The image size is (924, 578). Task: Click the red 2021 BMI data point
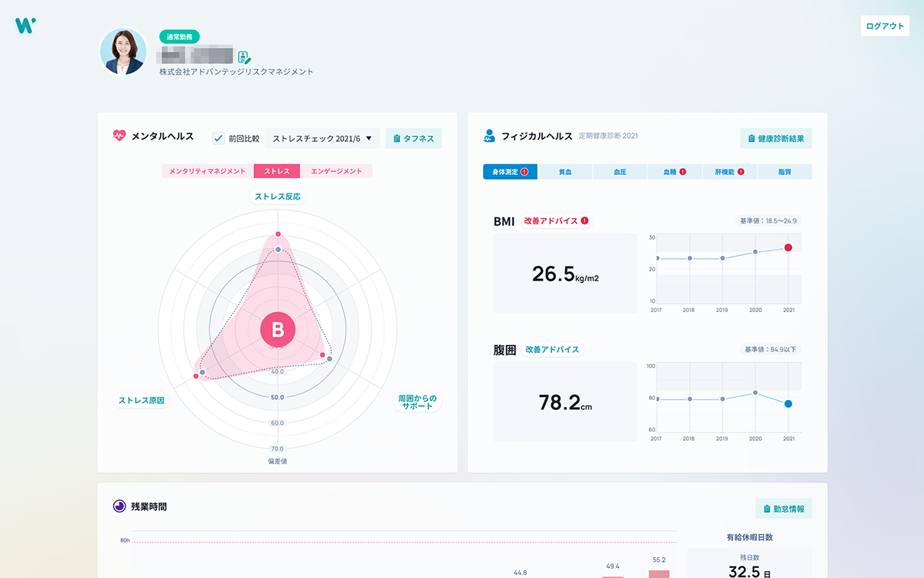(x=788, y=247)
